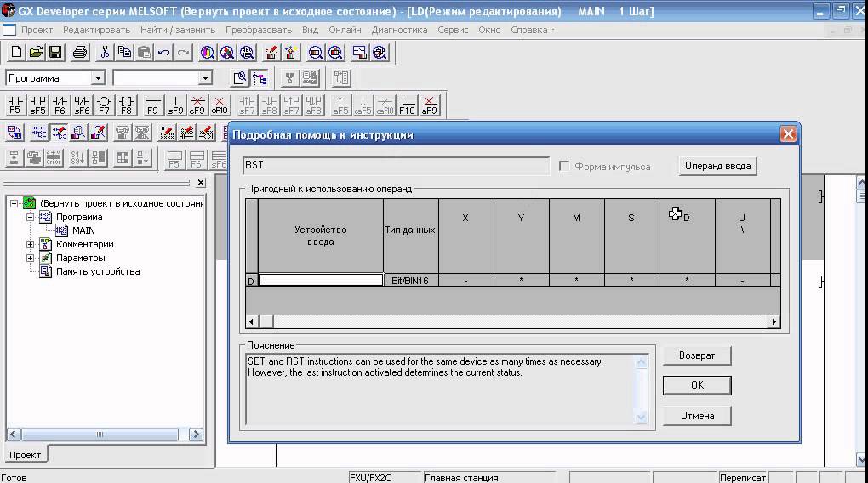Select MAIN in project tree
Viewport: 868px width, 483px height.
[x=83, y=230]
